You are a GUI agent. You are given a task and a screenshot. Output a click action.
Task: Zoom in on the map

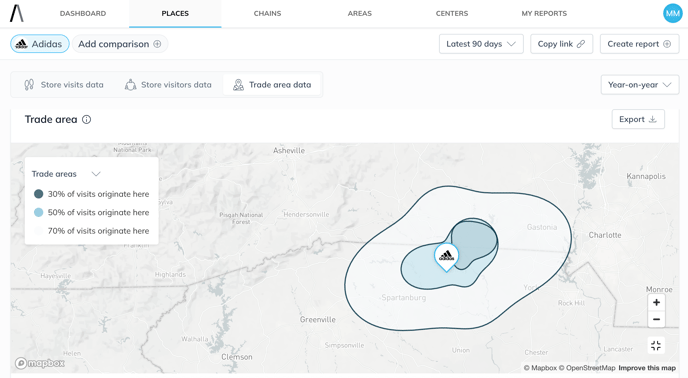click(x=656, y=302)
